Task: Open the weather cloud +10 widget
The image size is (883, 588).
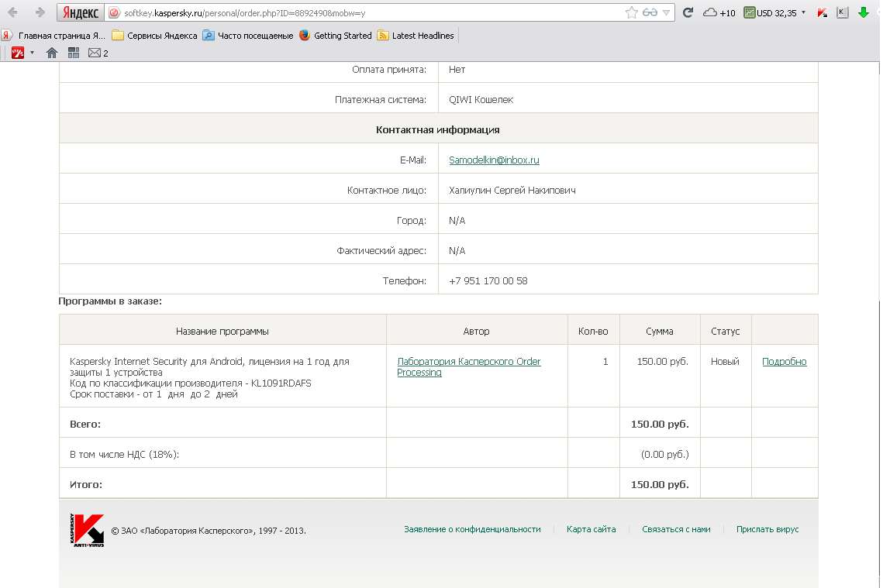Action: 719,12
